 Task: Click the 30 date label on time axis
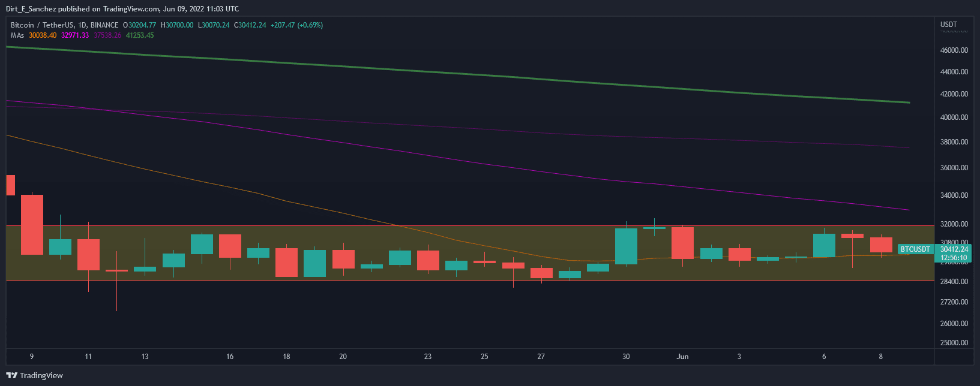pyautogui.click(x=626, y=357)
